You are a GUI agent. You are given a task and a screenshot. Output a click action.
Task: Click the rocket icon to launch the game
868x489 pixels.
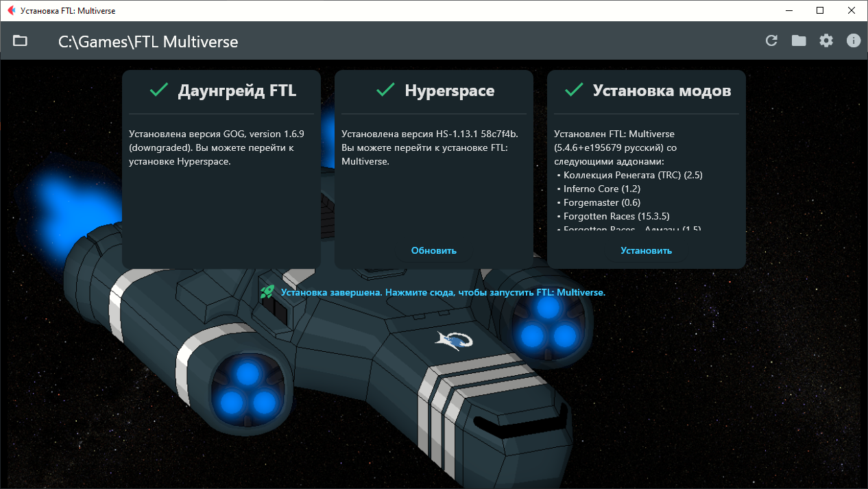(x=267, y=292)
